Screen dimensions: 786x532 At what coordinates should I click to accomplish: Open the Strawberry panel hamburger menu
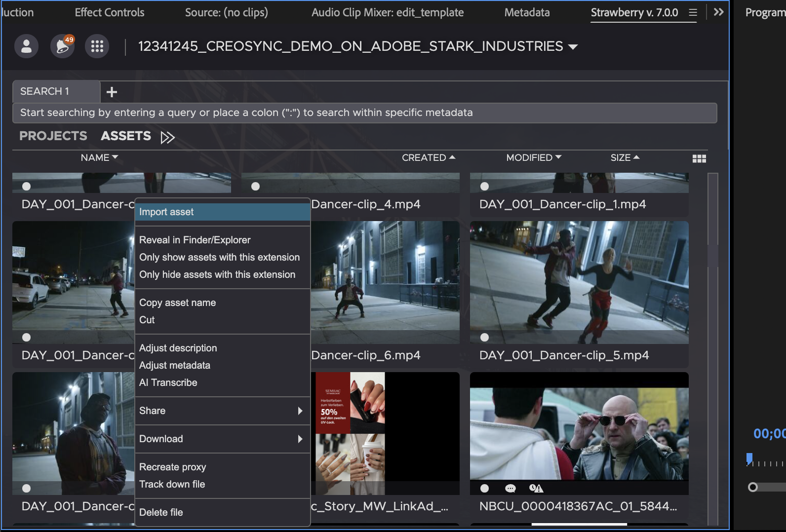click(x=693, y=13)
